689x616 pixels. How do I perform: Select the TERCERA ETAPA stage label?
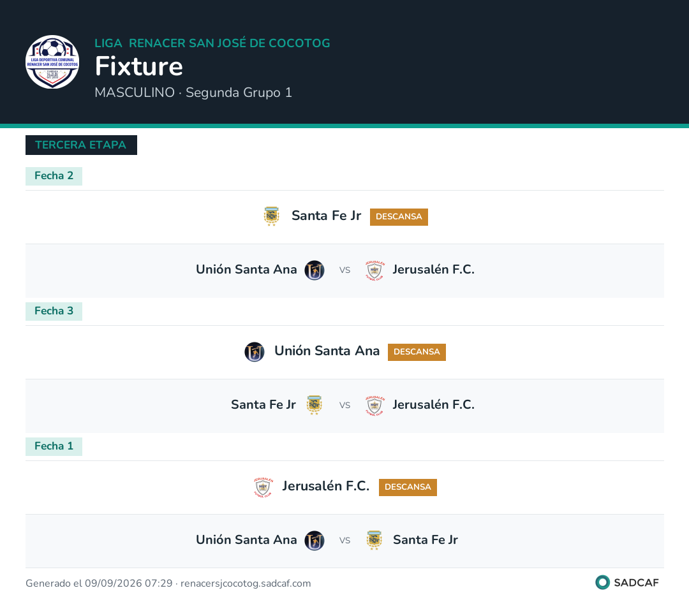click(x=81, y=145)
